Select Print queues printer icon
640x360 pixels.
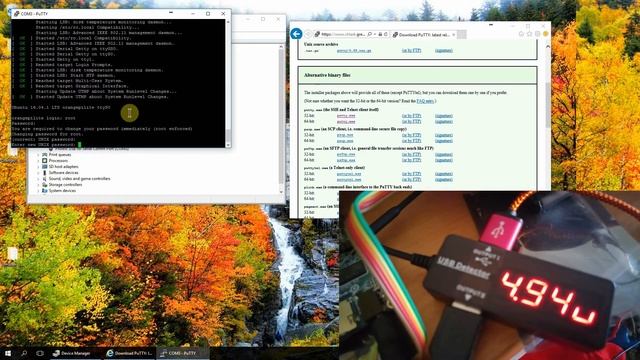[x=44, y=155]
